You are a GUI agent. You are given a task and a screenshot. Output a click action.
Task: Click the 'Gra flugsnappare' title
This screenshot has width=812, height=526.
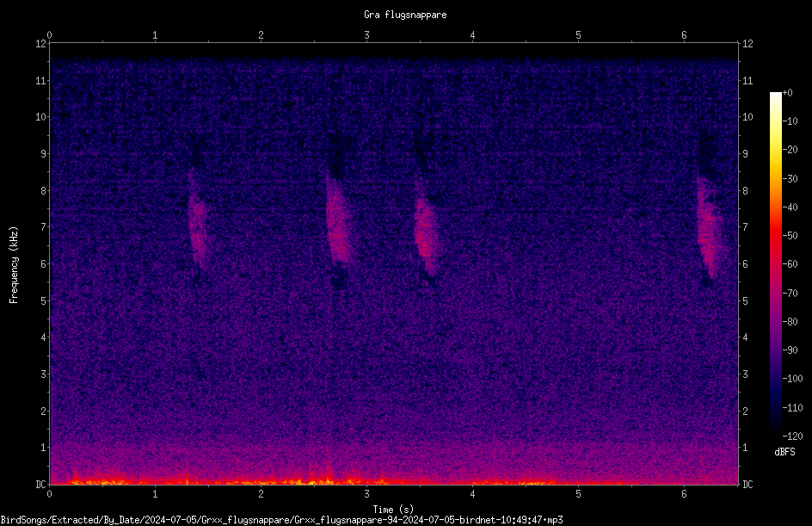click(x=405, y=15)
